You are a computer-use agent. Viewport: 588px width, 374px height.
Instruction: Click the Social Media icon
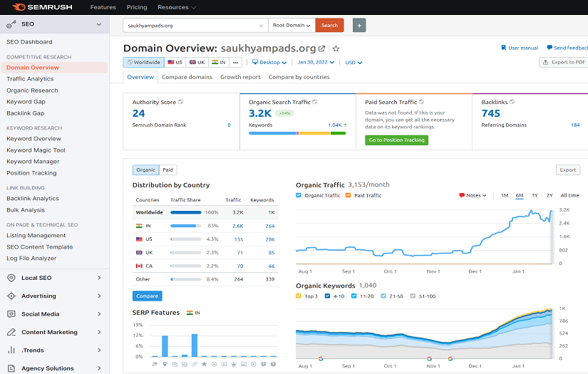pos(11,314)
